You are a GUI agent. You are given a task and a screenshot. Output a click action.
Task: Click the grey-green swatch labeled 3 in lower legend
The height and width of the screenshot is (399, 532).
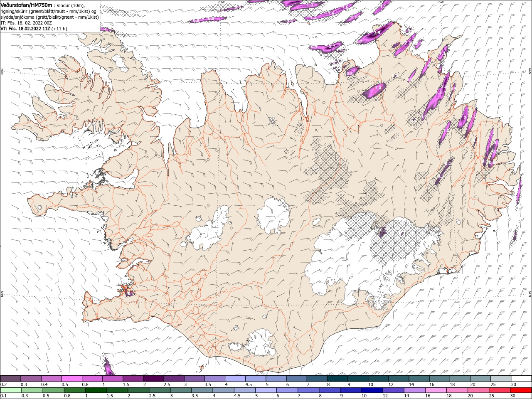coord(181,390)
